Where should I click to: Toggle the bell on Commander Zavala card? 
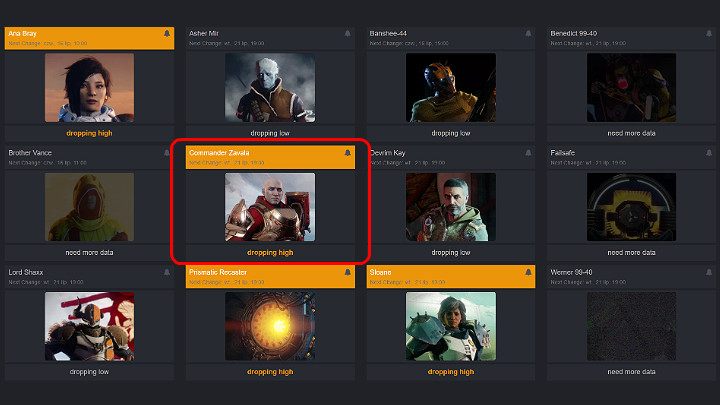(x=347, y=153)
